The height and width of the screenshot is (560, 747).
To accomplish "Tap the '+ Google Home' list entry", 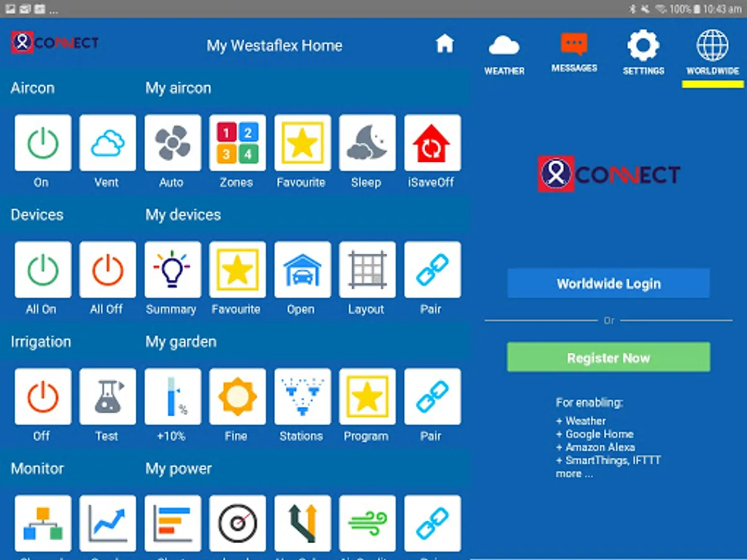I will (x=594, y=434).
